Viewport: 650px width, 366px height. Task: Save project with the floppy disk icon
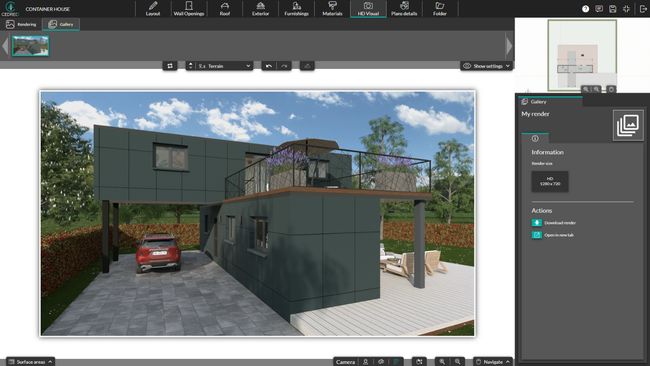(613, 9)
